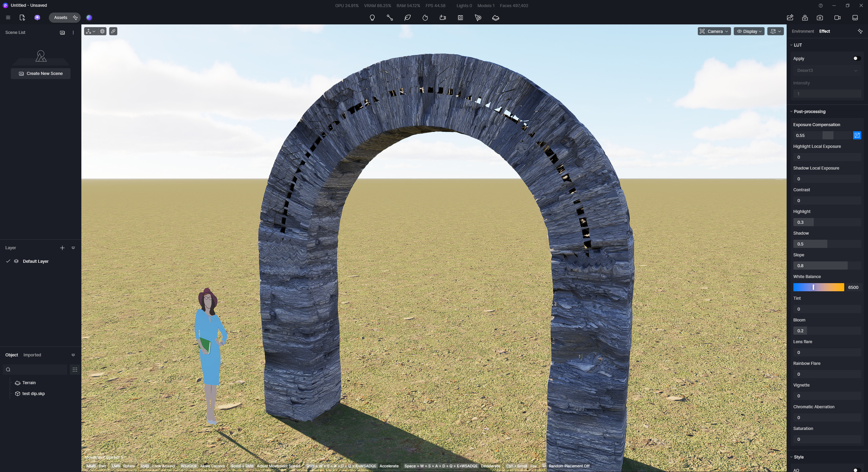Click the hamburger main menu icon

coord(8,18)
